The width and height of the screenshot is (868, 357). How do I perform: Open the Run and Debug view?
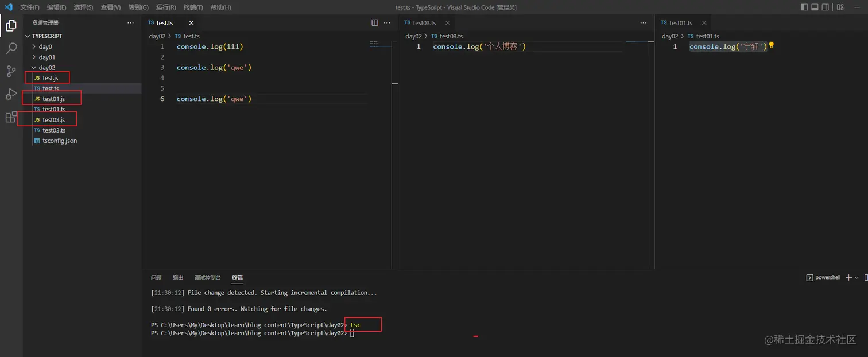pos(11,94)
